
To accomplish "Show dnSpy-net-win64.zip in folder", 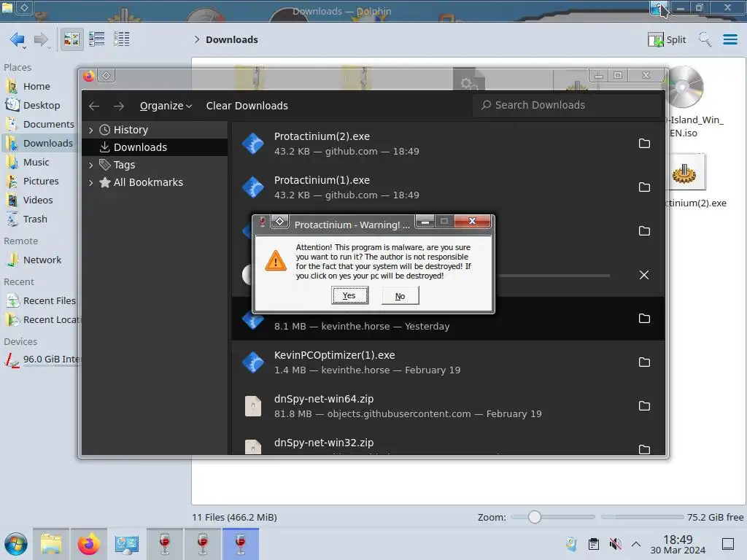I will click(x=644, y=406).
